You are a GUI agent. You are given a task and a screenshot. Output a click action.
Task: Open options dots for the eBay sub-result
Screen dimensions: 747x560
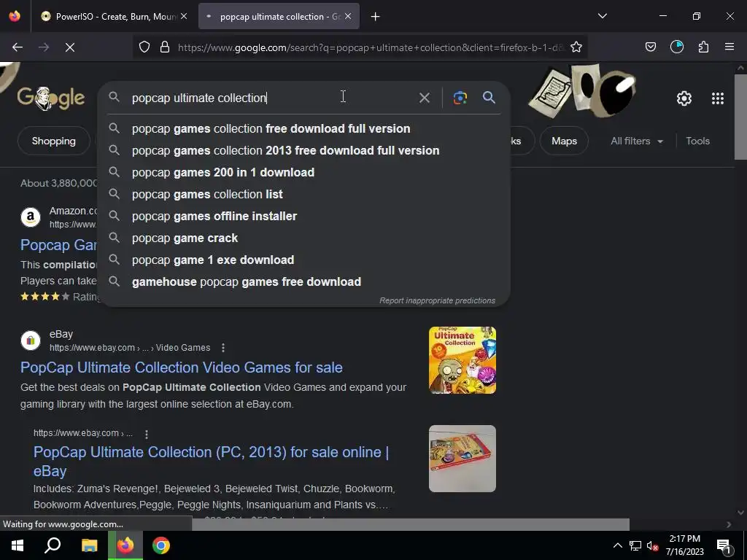click(147, 435)
